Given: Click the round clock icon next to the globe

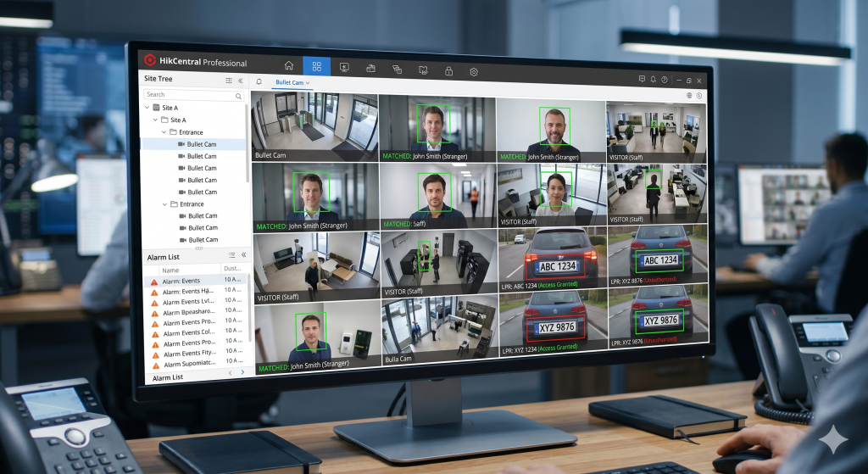Looking at the screenshot, I should coord(699,96).
